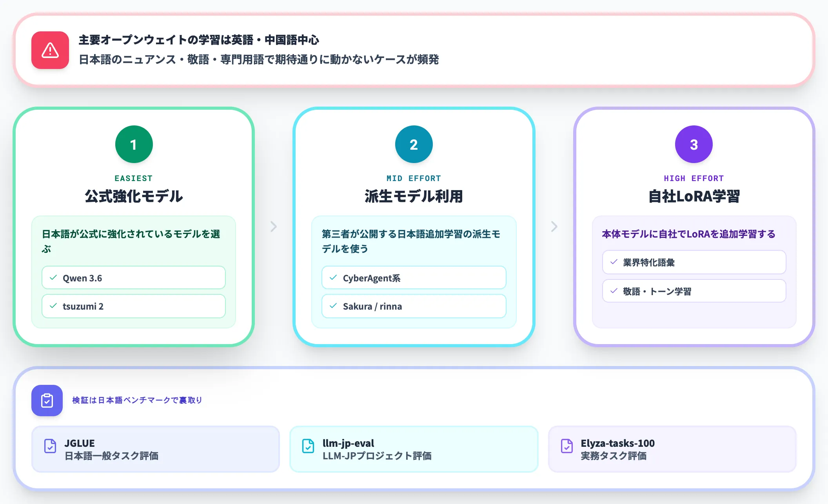Click the 自社LoRA学習 heading

point(694,196)
